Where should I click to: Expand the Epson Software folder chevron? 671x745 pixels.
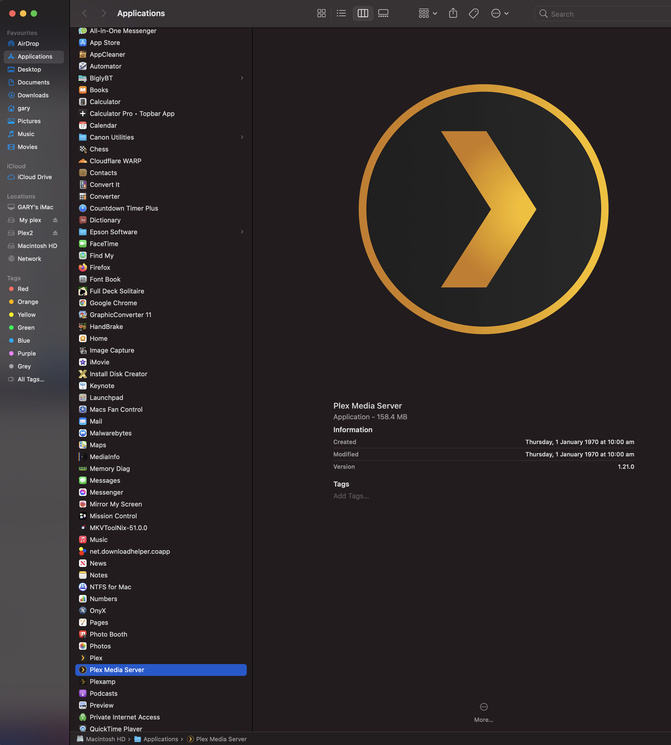click(x=242, y=232)
